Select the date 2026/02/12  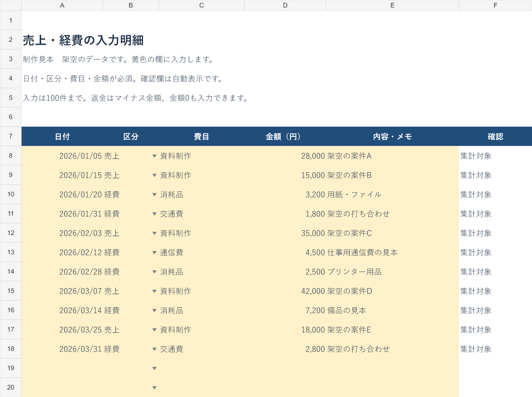click(x=81, y=253)
